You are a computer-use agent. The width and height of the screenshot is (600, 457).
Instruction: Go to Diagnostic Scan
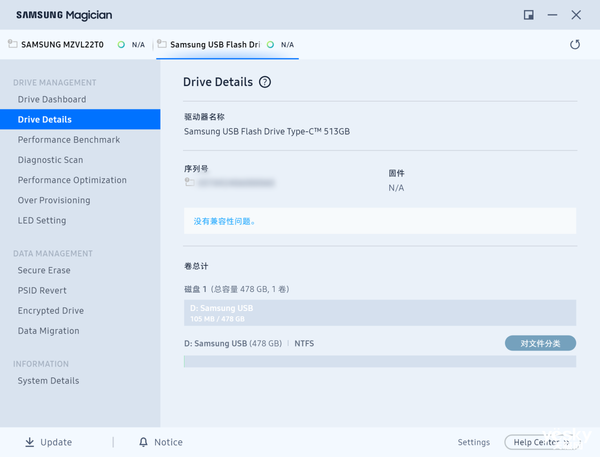50,160
